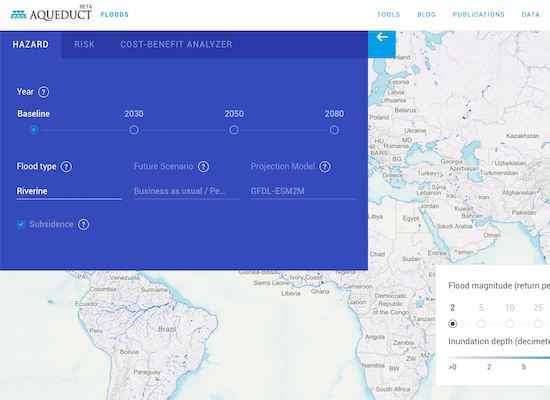Open the Subsidence help icon
Image resolution: width=550 pixels, height=400 pixels.
pos(83,225)
